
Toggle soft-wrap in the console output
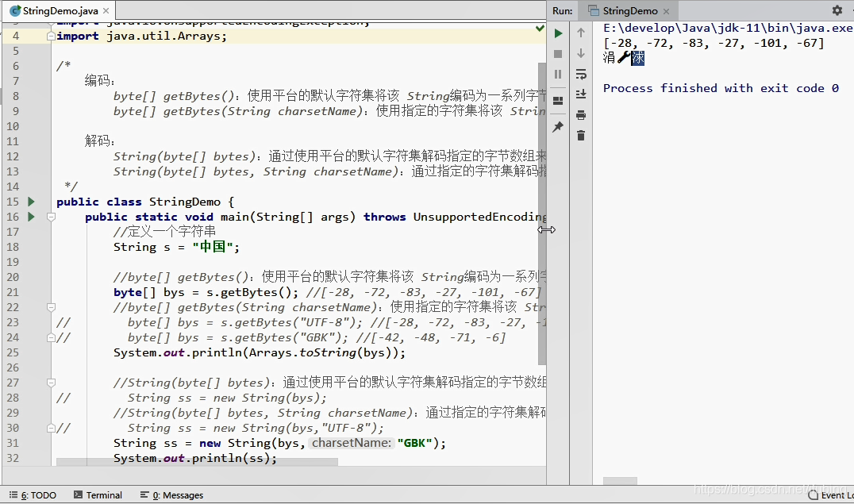pos(581,74)
